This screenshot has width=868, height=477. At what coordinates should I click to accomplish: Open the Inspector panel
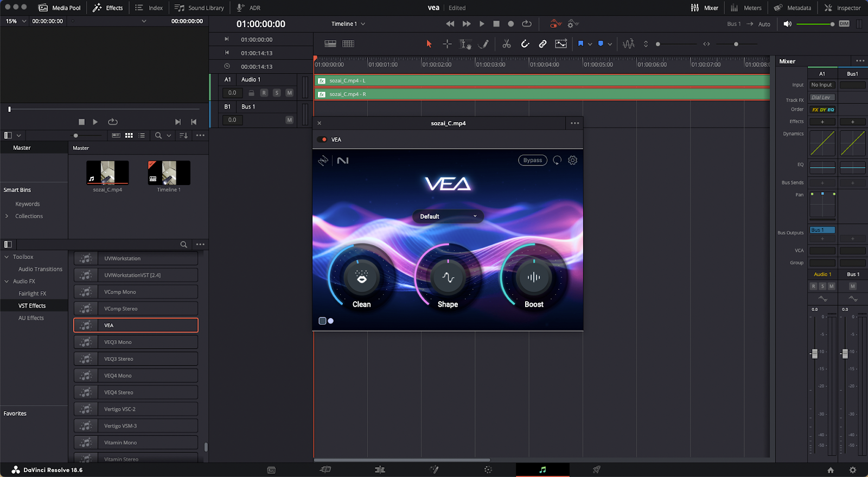pyautogui.click(x=843, y=8)
